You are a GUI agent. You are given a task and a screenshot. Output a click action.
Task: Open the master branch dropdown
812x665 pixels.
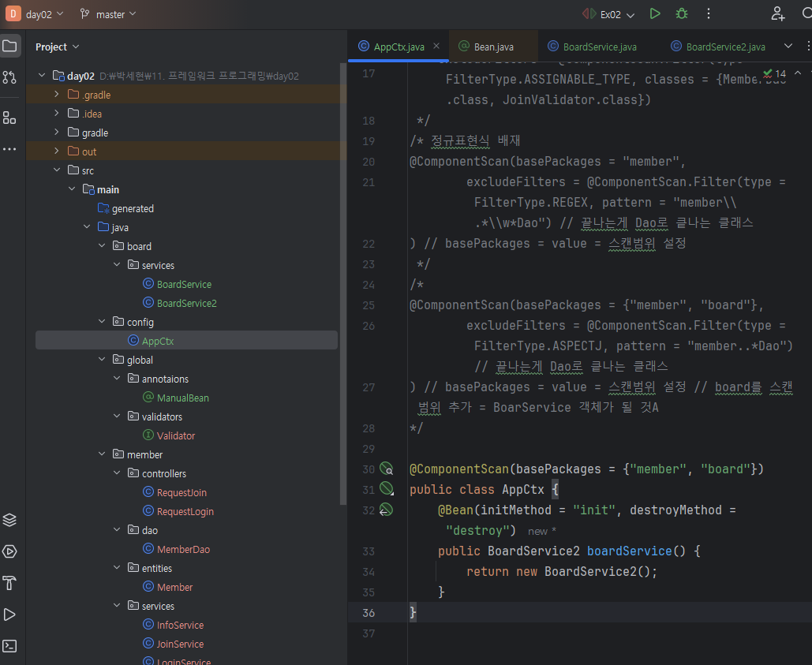(109, 14)
